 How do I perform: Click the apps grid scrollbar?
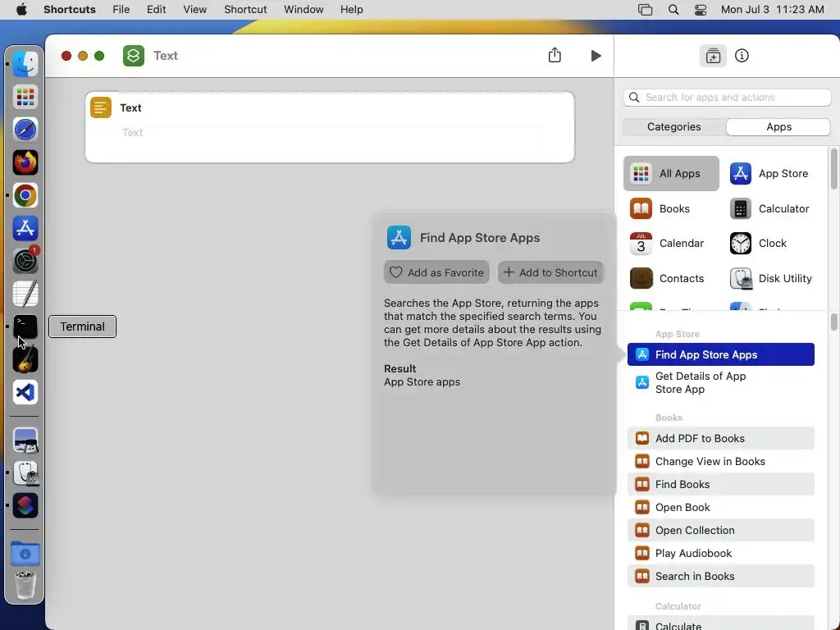pos(834,169)
